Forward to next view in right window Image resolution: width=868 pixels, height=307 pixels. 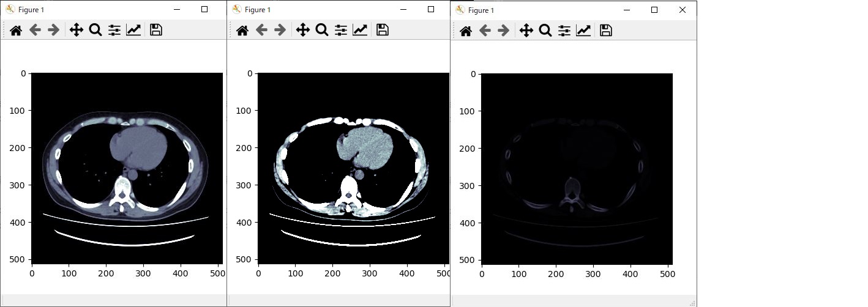pos(504,31)
